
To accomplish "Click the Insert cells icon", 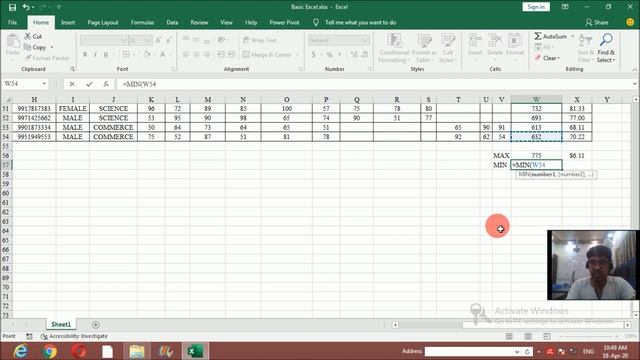I will point(475,41).
